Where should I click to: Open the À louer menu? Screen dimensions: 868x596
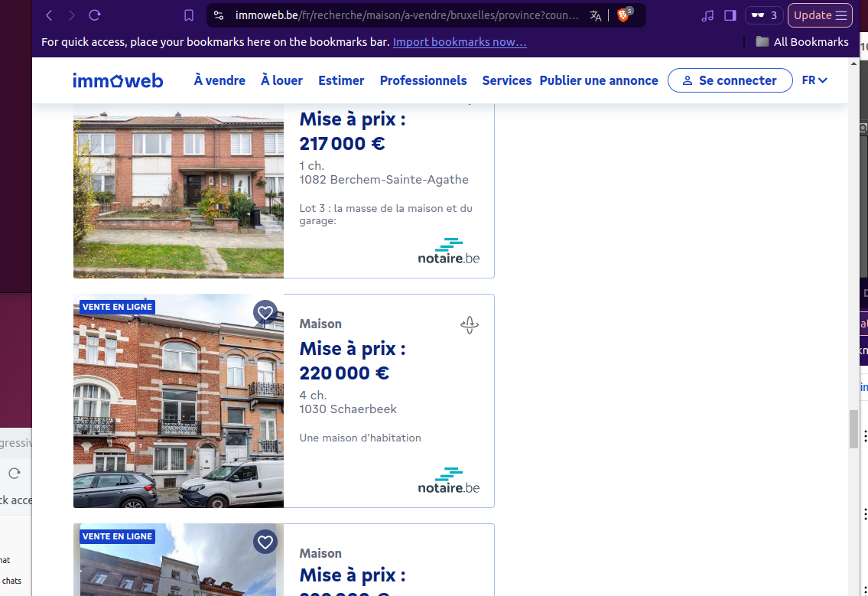(281, 80)
